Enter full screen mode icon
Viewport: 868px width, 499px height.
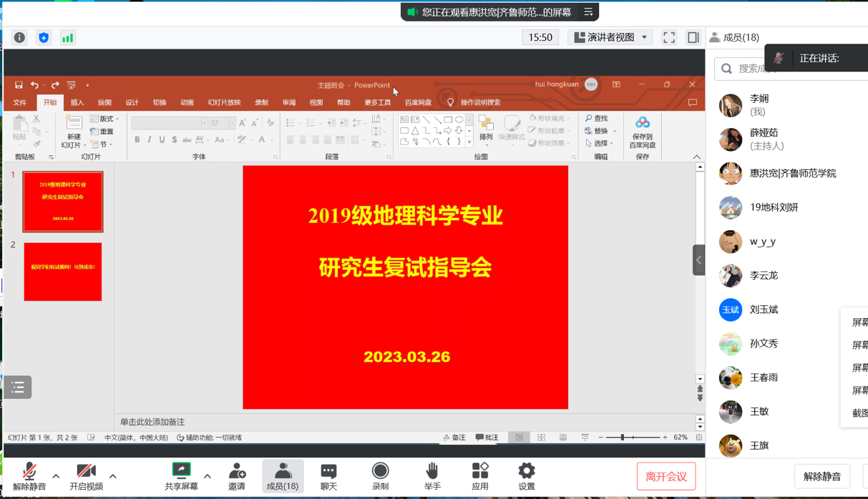(x=669, y=38)
